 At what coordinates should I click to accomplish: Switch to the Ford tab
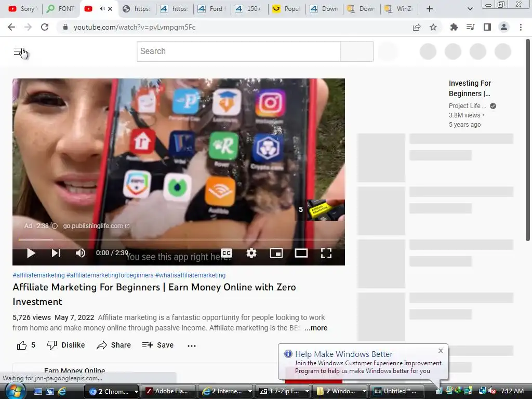point(211,9)
